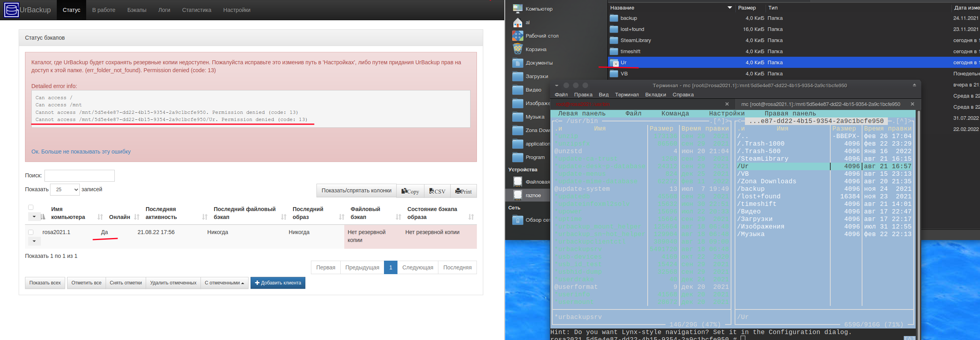The image size is (980, 340).
Task: Click in the Поиск search field
Action: pyautogui.click(x=79, y=175)
